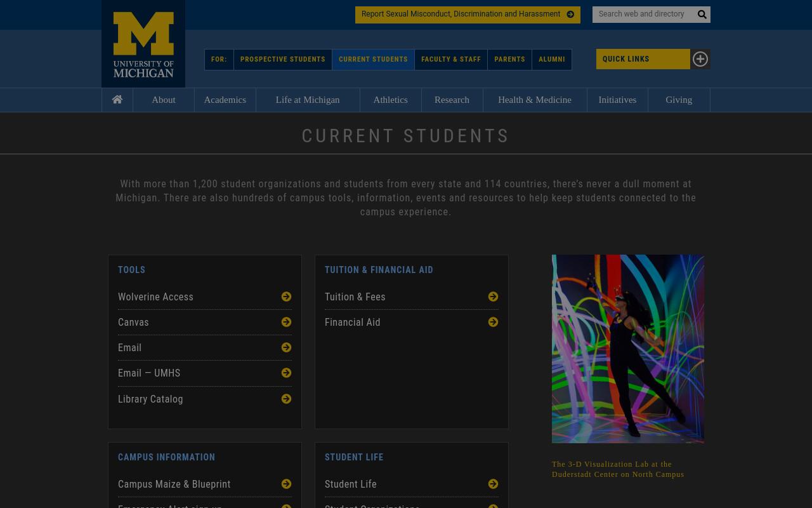
Task: Open the Email link under Tools
Action: point(205,347)
